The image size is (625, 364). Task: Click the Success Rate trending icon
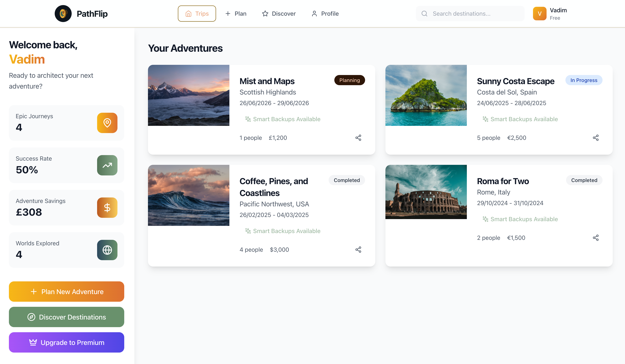[x=107, y=165]
